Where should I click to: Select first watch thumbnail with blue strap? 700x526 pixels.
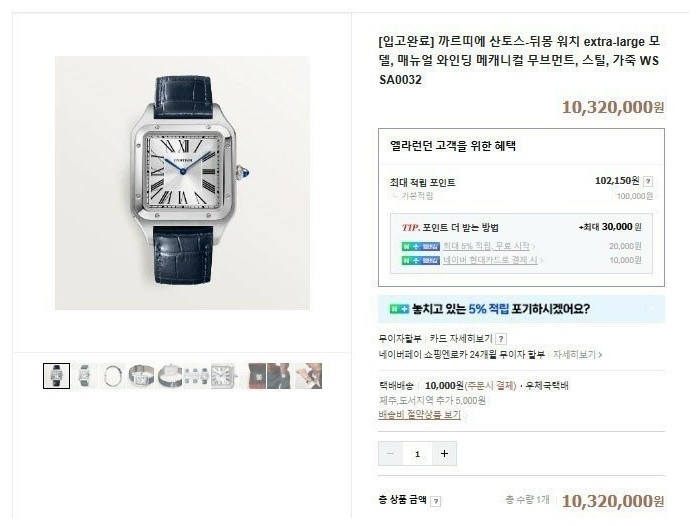coord(57,376)
